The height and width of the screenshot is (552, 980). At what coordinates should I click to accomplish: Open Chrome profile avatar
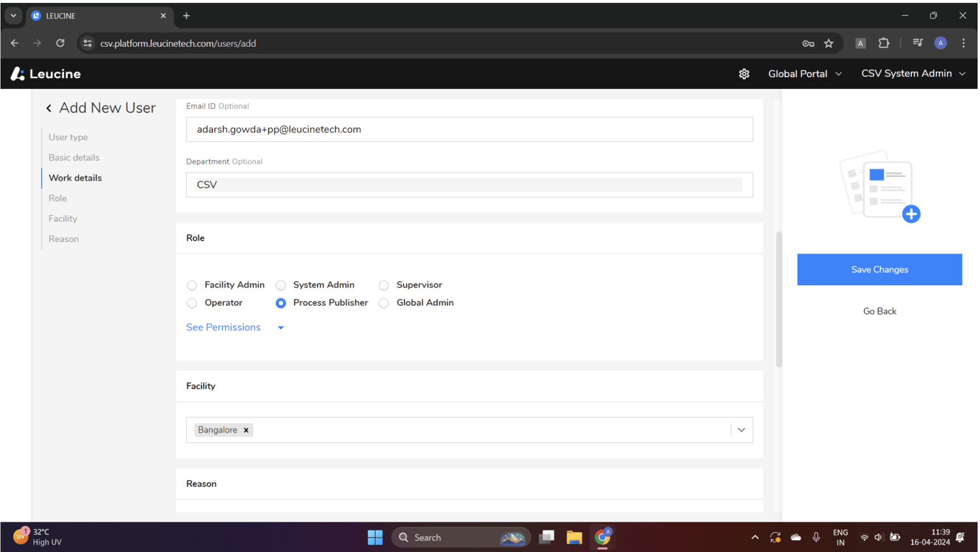(x=940, y=43)
